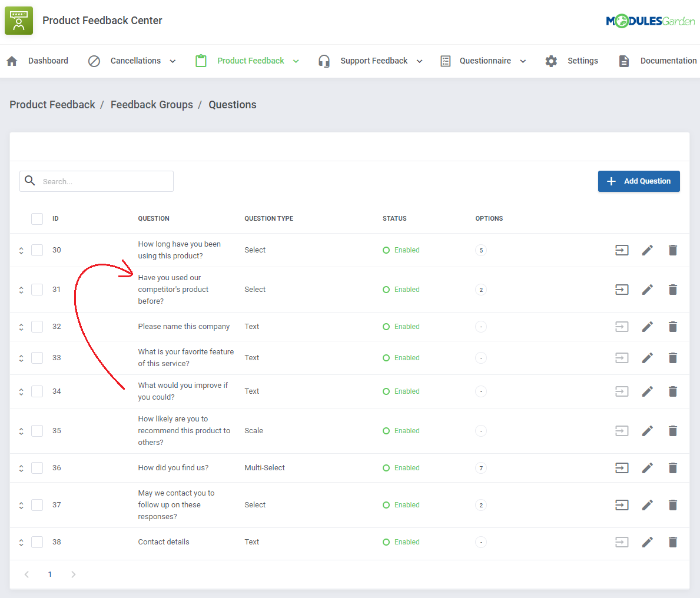Delete question 30 with trash icon

coord(673,250)
